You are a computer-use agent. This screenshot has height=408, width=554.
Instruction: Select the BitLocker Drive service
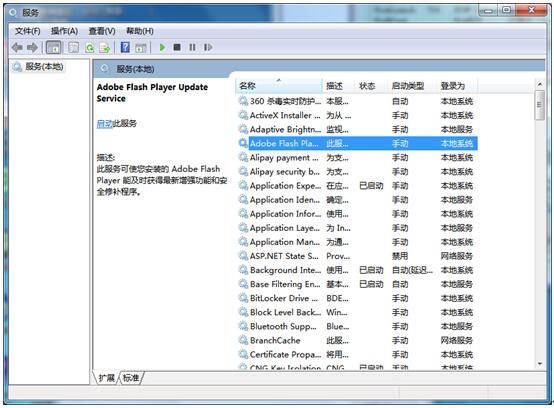click(357, 298)
